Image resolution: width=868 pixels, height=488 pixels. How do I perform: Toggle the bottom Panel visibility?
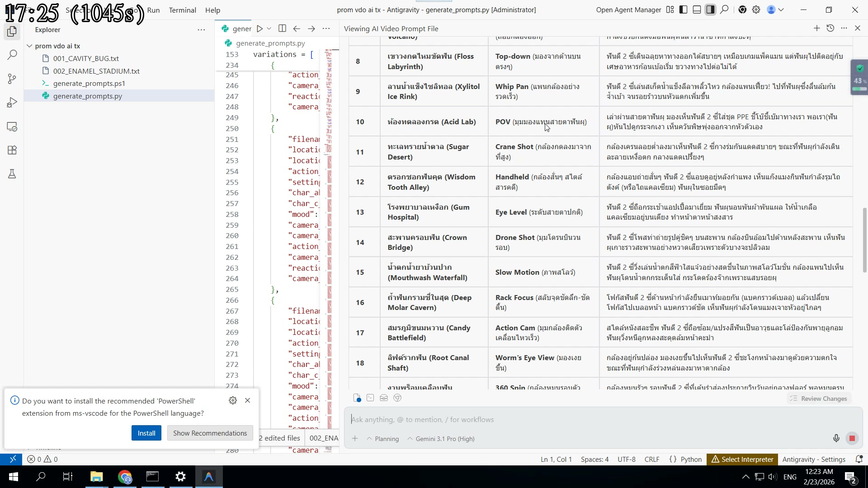coord(697,9)
